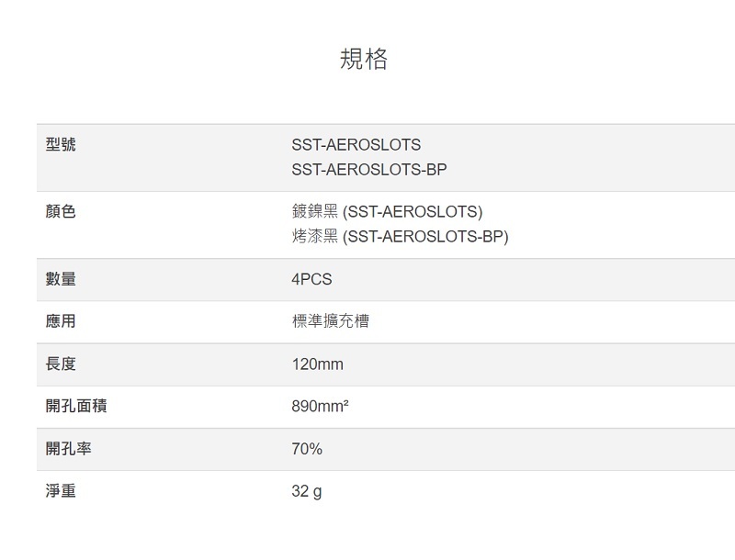Click the SST-AEROSLOTS model number text
Screen dimensions: 735x560
[x=356, y=145]
